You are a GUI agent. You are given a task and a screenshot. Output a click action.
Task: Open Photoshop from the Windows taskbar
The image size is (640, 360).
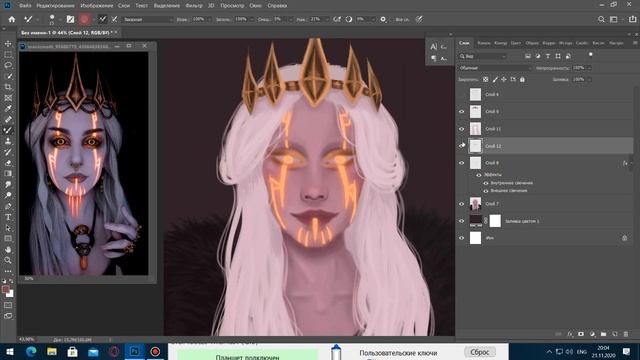[x=134, y=351]
